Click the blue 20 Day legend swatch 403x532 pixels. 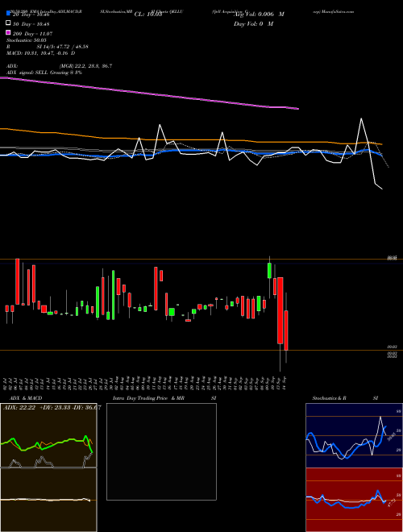click(x=8, y=14)
